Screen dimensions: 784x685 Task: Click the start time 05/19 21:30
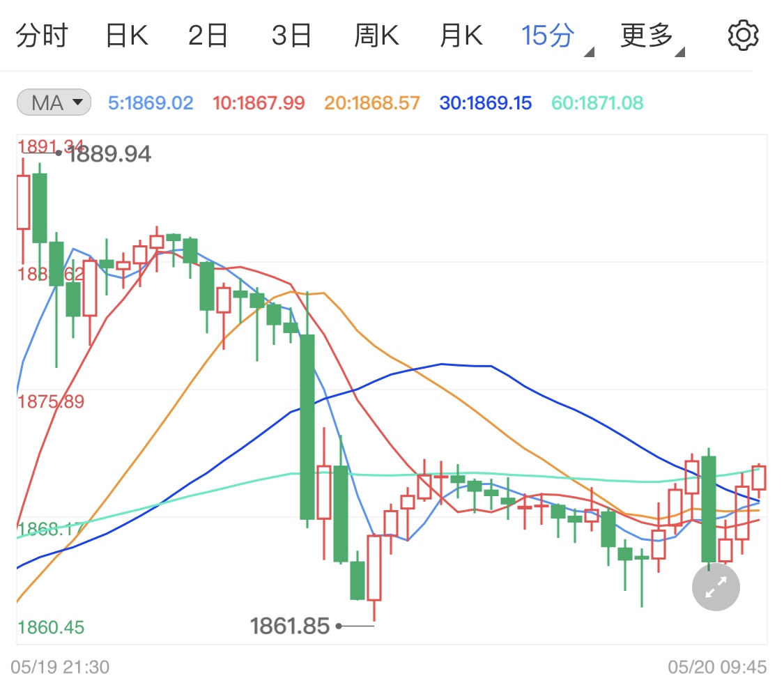[x=60, y=667]
